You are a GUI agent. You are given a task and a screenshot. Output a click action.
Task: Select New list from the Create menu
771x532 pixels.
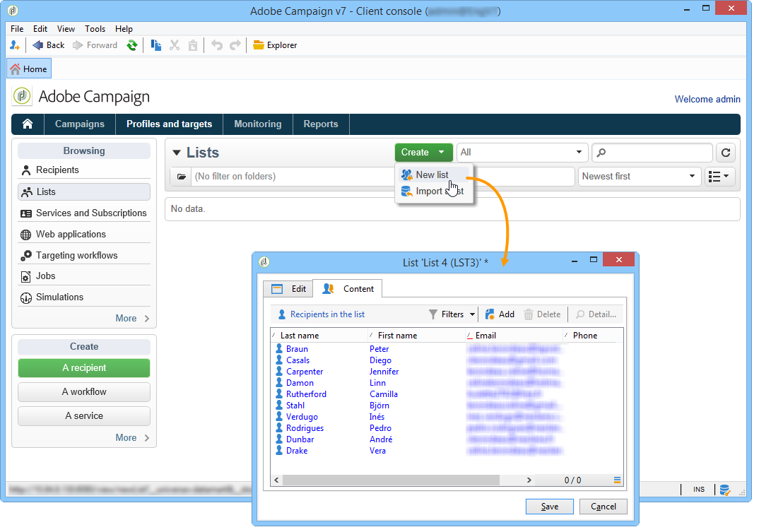tap(432, 175)
